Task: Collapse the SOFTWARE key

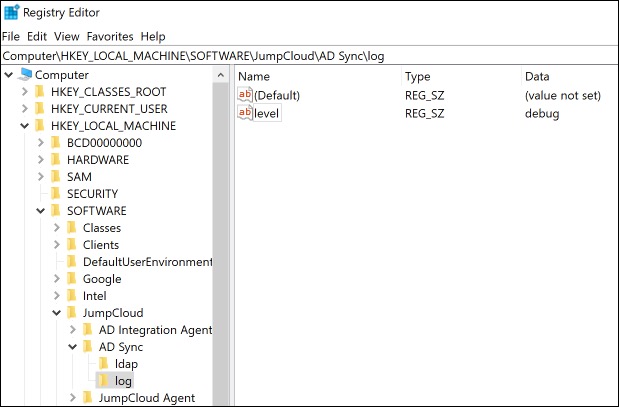Action: 41,211
